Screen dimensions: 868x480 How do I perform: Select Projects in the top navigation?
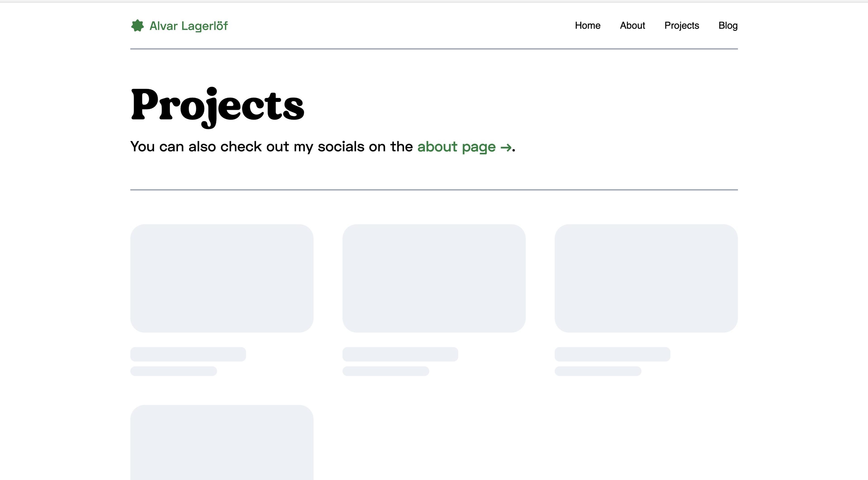point(681,26)
